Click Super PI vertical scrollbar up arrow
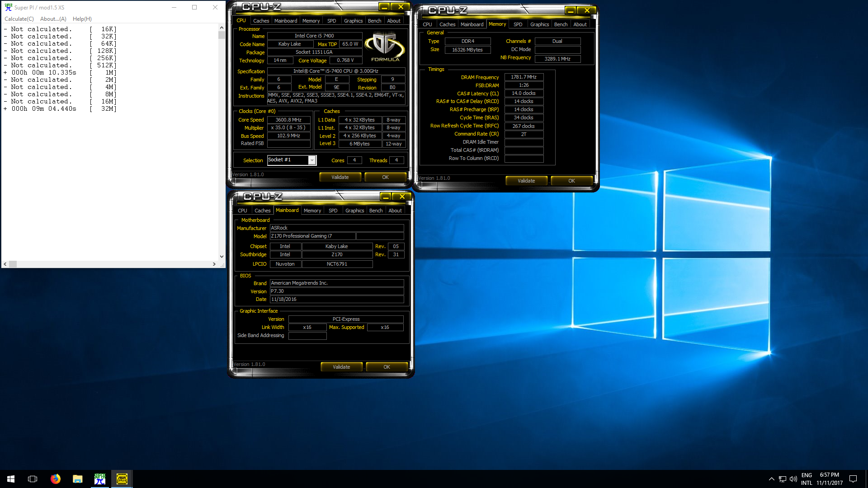Image resolution: width=868 pixels, height=488 pixels. point(222,28)
